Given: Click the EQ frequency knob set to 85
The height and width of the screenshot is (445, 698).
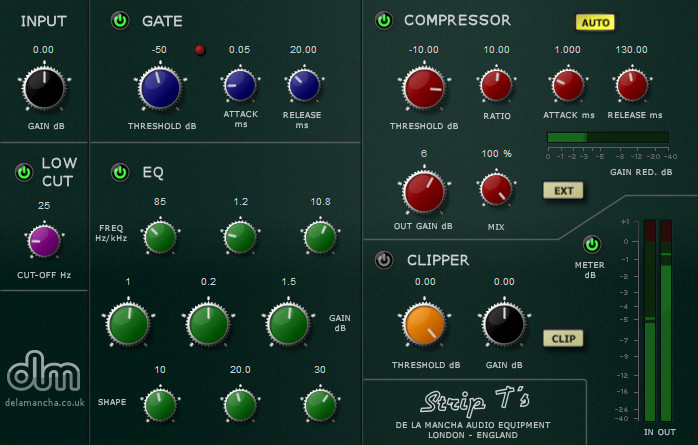Looking at the screenshot, I should (x=160, y=237).
